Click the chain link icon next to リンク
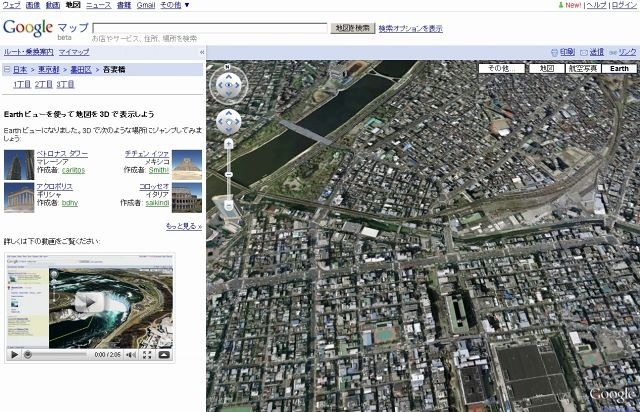The image size is (640, 412). [x=613, y=53]
